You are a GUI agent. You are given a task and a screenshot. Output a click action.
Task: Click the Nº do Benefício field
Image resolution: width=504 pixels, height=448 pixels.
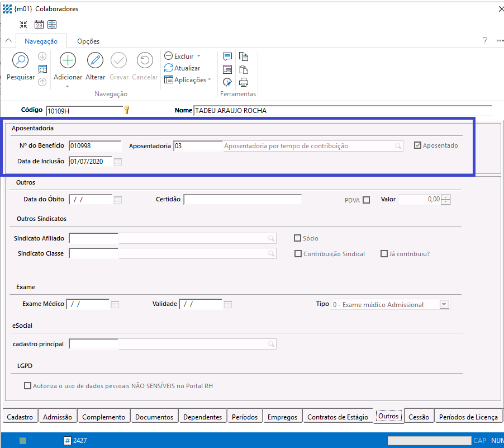[x=95, y=146]
